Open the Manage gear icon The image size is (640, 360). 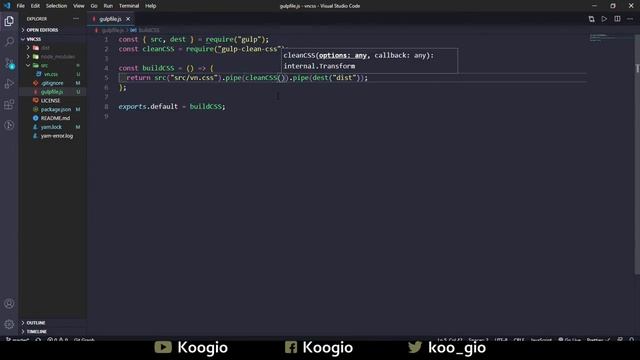[9, 324]
